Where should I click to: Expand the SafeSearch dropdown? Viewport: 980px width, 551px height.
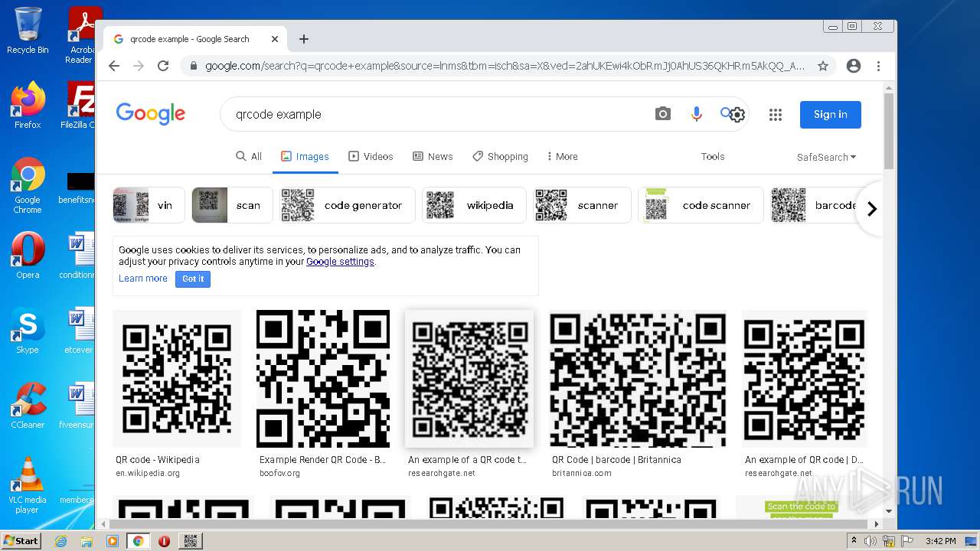[x=826, y=157]
